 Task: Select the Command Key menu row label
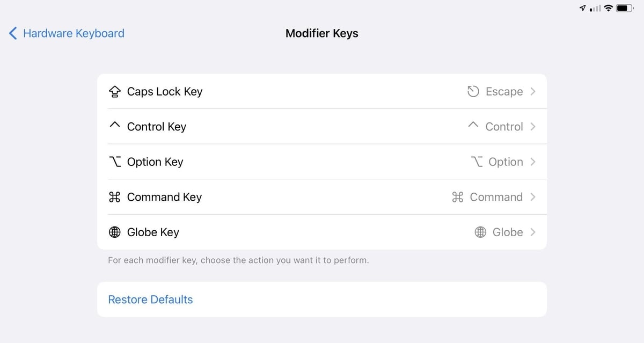[x=164, y=197]
